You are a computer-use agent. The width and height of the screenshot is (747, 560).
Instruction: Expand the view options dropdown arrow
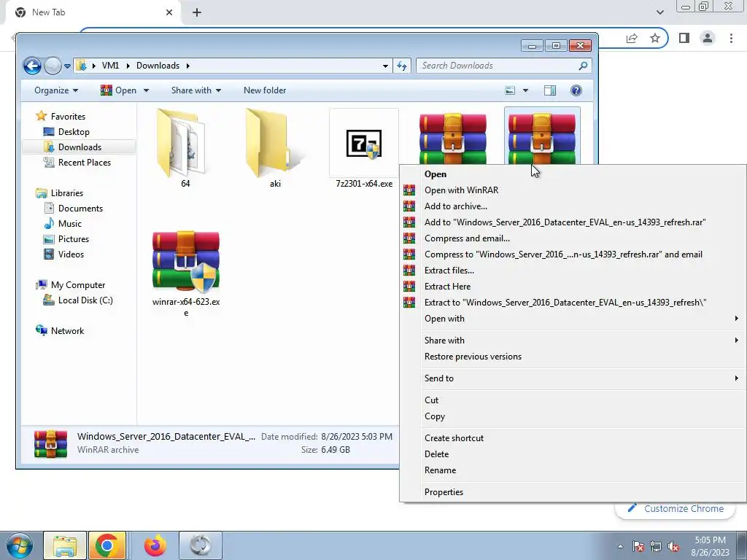coord(525,90)
